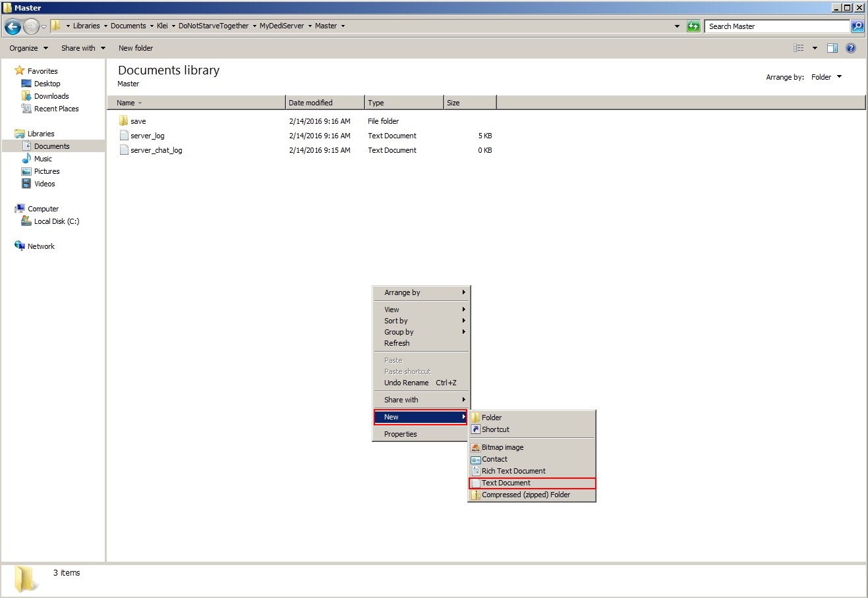This screenshot has width=868, height=598.
Task: Open the Arrange by Folder dropdown
Action: click(826, 77)
